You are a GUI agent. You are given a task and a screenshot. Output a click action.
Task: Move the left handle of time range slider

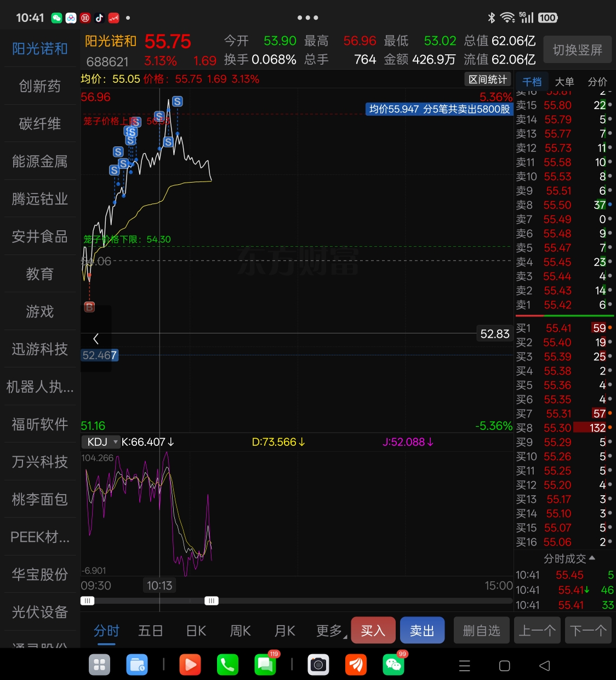pyautogui.click(x=87, y=601)
